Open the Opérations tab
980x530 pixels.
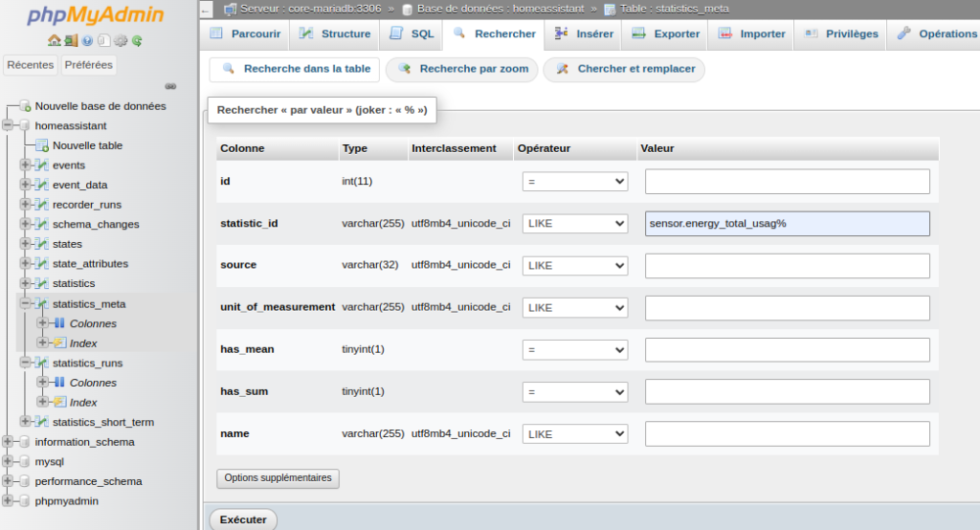(x=934, y=33)
